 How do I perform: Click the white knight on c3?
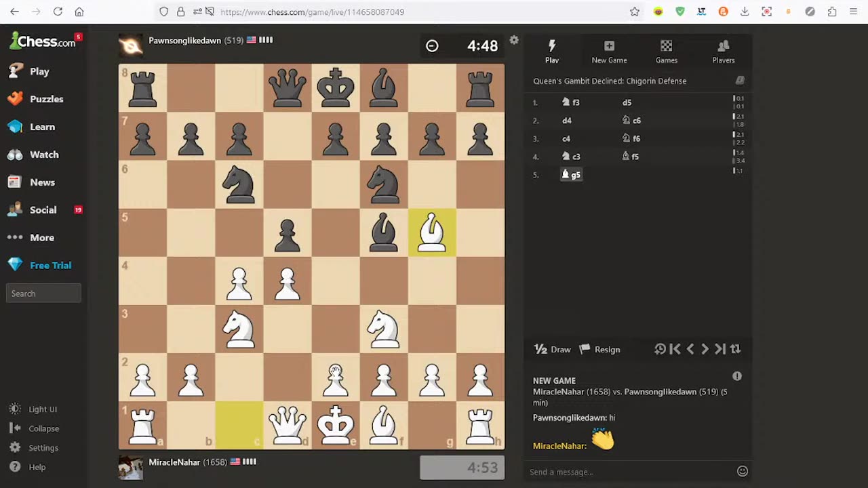[239, 329]
